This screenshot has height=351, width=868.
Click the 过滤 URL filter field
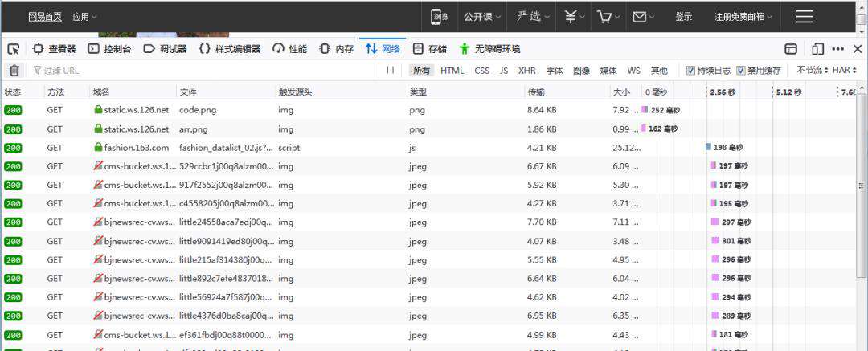pyautogui.click(x=205, y=71)
